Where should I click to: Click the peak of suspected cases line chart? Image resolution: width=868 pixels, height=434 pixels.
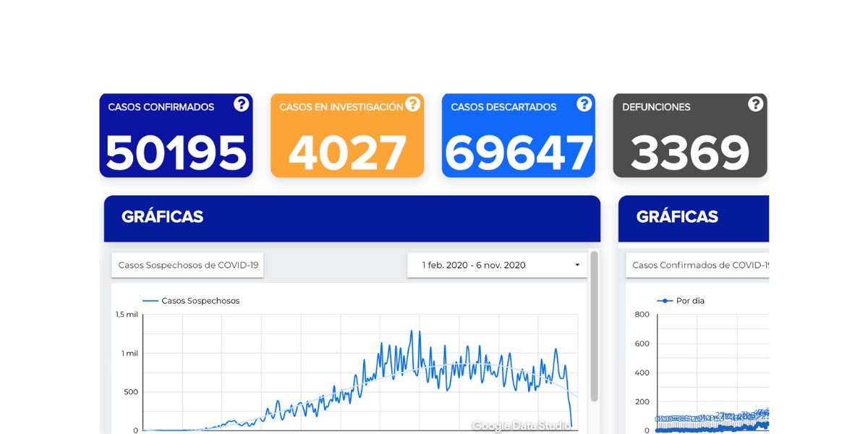tap(411, 331)
